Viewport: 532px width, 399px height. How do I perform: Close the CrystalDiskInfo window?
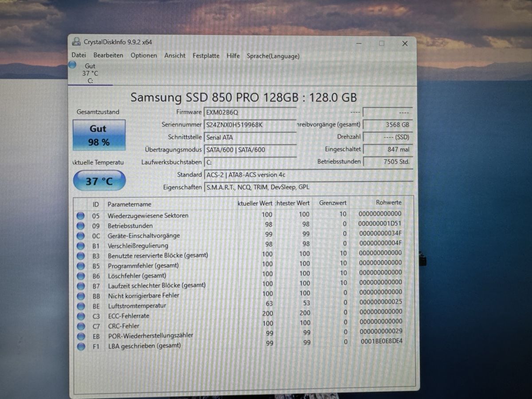click(405, 43)
